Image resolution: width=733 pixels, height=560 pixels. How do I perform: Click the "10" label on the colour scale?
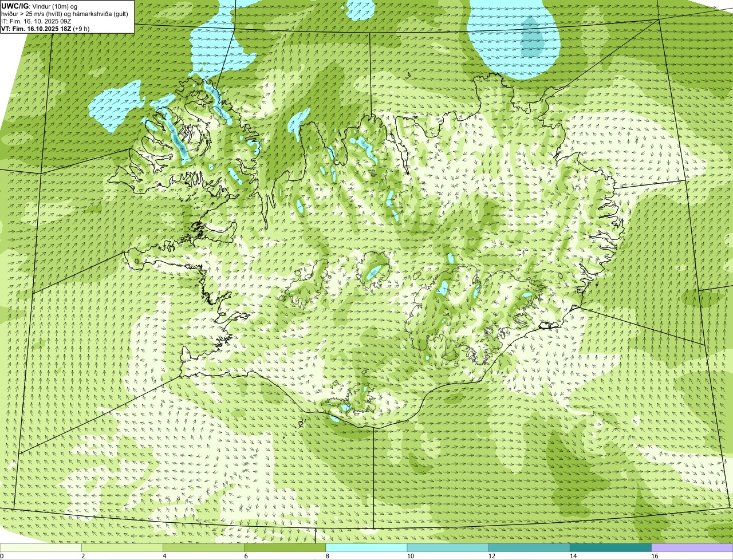pos(410,556)
